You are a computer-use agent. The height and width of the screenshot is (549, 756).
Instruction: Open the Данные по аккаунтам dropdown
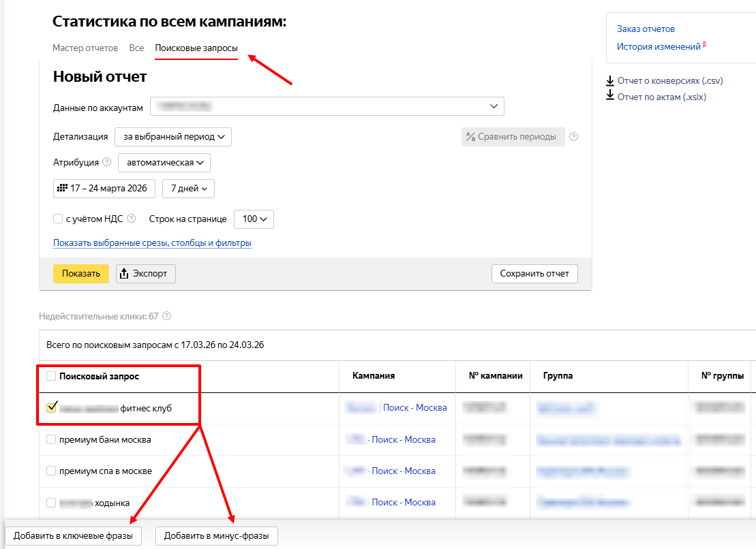click(327, 106)
